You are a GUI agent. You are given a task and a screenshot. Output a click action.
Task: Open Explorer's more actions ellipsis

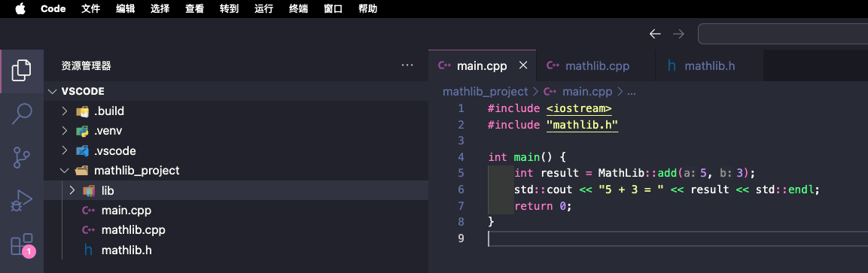[x=407, y=65]
